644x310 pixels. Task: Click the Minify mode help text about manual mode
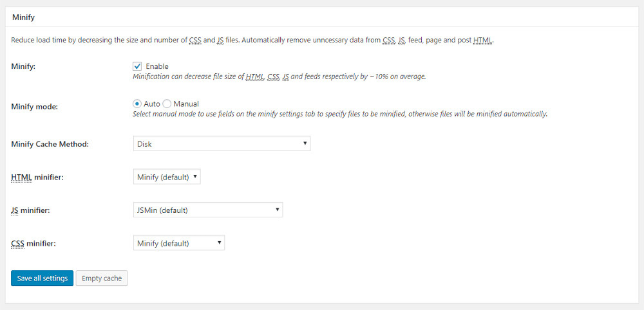coord(339,114)
